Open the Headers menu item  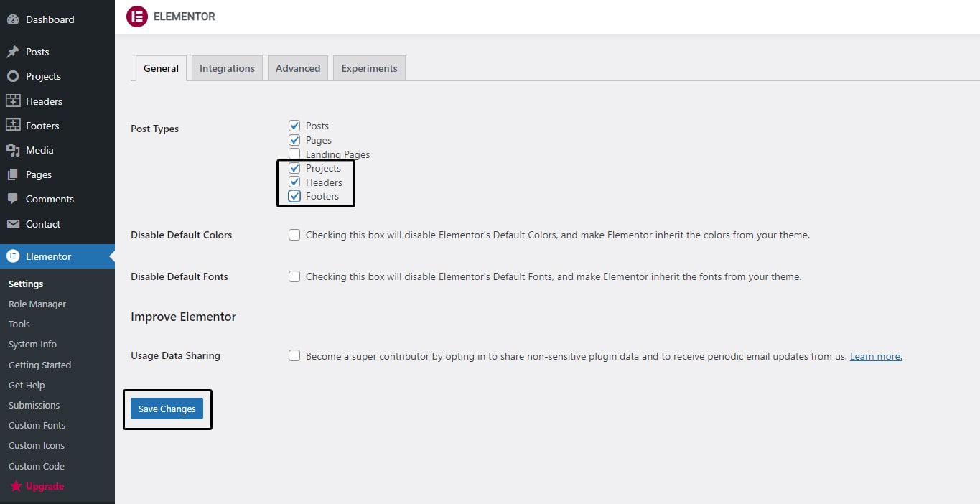coord(57,101)
